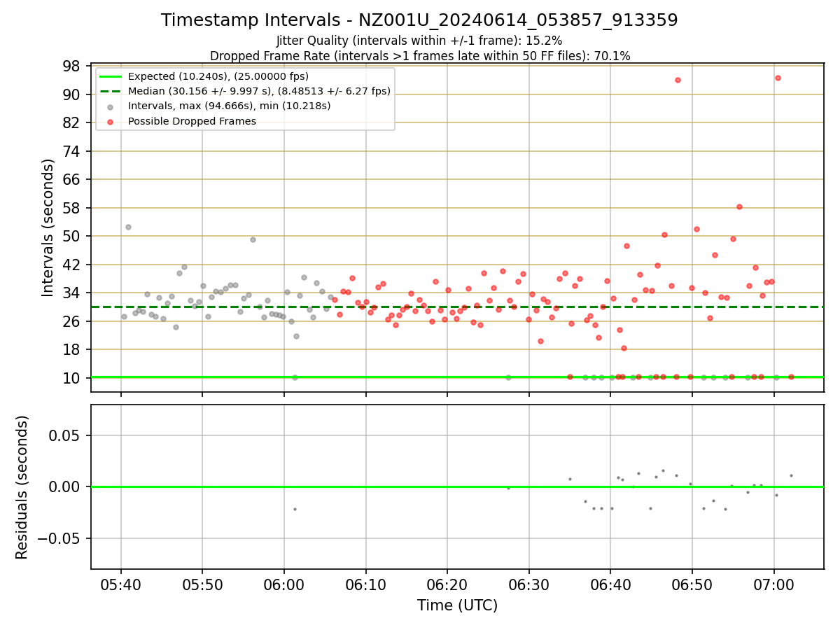Click the 58 y-axis tick label
840x630 pixels.
(72, 208)
